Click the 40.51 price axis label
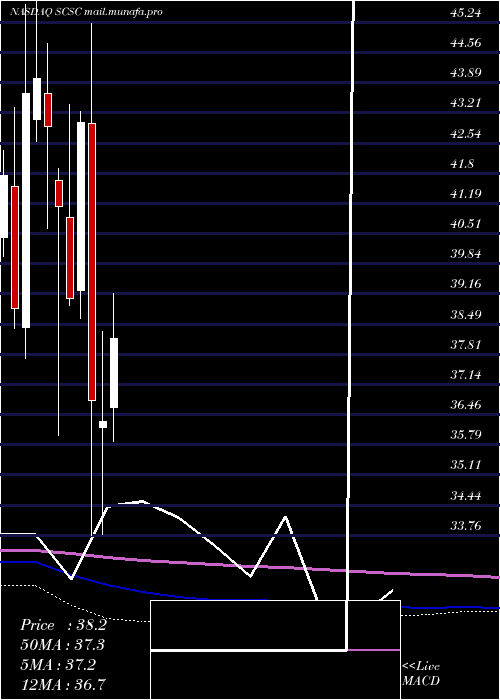Image resolution: width=500 pixels, height=700 pixels. 466,224
